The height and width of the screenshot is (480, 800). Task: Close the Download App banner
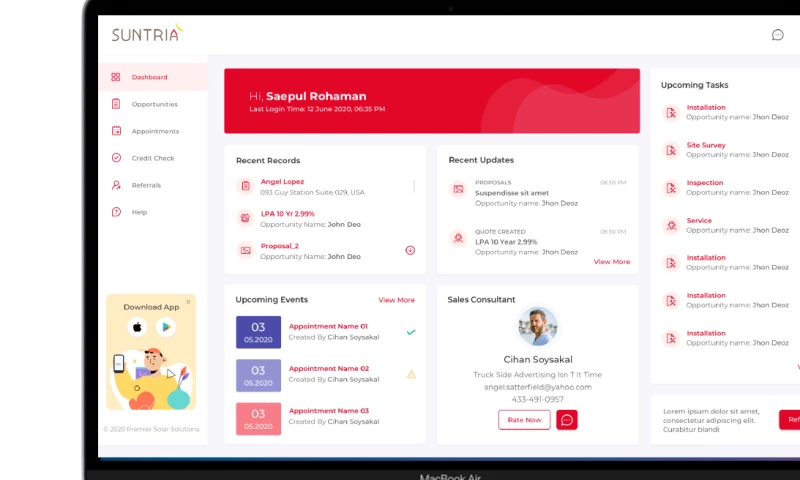(x=188, y=301)
